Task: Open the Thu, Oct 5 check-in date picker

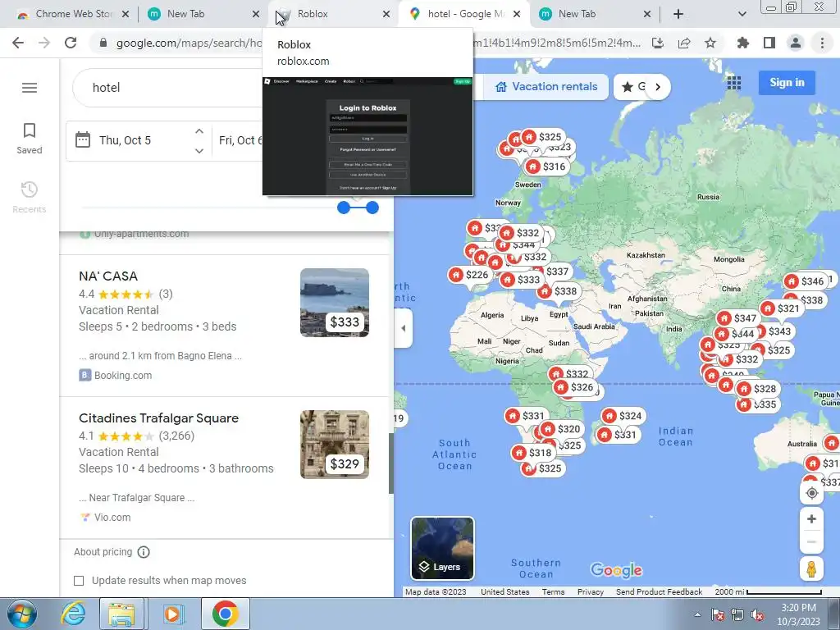Action: [125, 140]
